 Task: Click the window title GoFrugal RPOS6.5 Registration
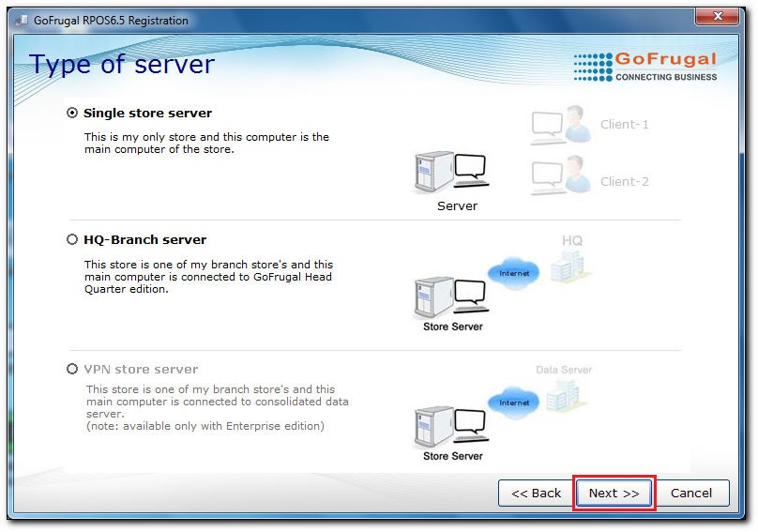point(112,21)
